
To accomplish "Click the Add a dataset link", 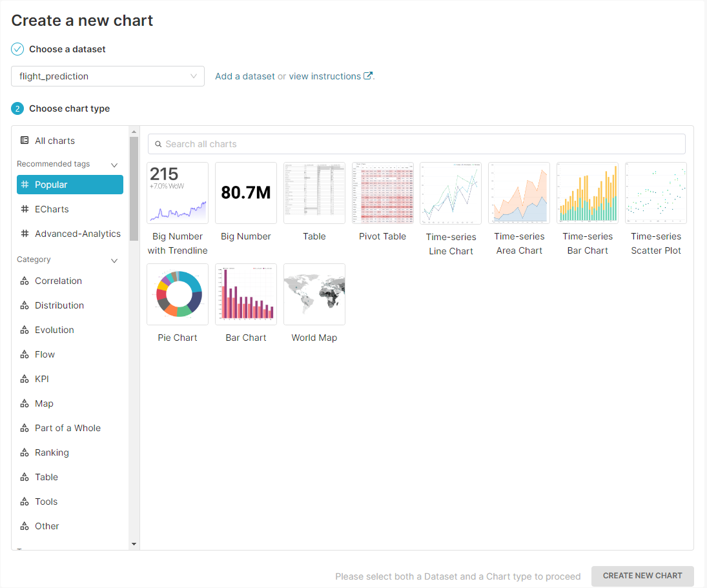I will pos(245,76).
